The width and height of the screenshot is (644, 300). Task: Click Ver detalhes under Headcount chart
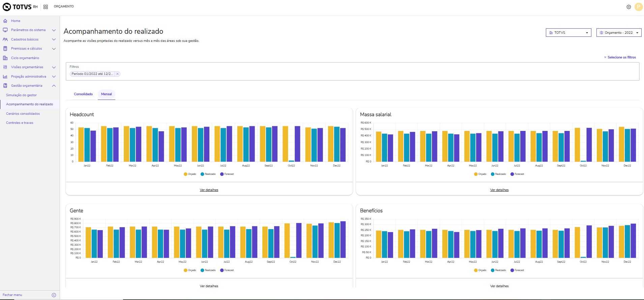pos(209,190)
